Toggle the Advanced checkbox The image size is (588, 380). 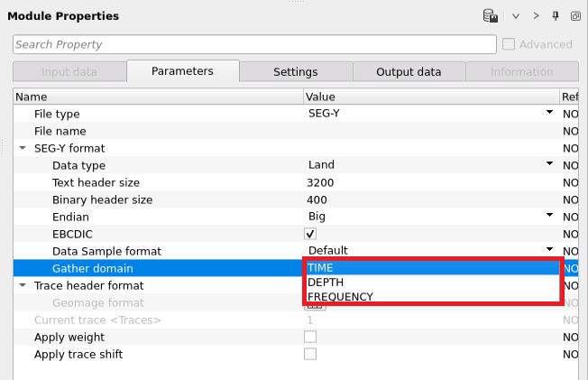click(510, 44)
